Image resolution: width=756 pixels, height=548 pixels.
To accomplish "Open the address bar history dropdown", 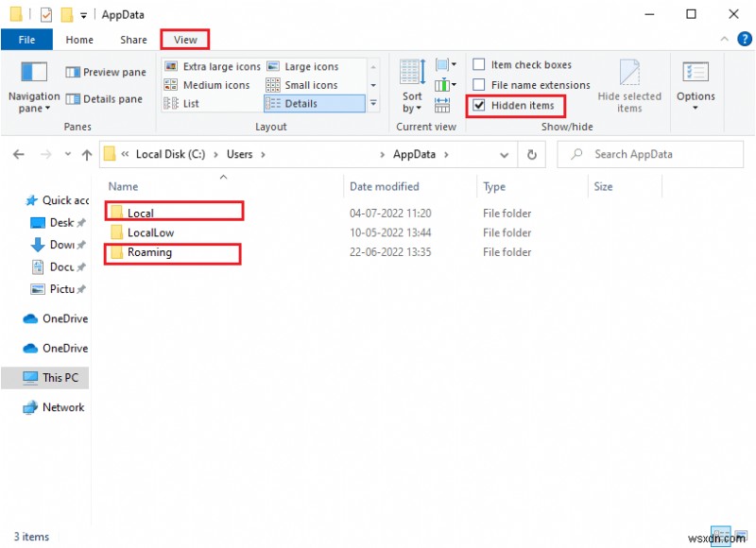I will click(x=504, y=154).
